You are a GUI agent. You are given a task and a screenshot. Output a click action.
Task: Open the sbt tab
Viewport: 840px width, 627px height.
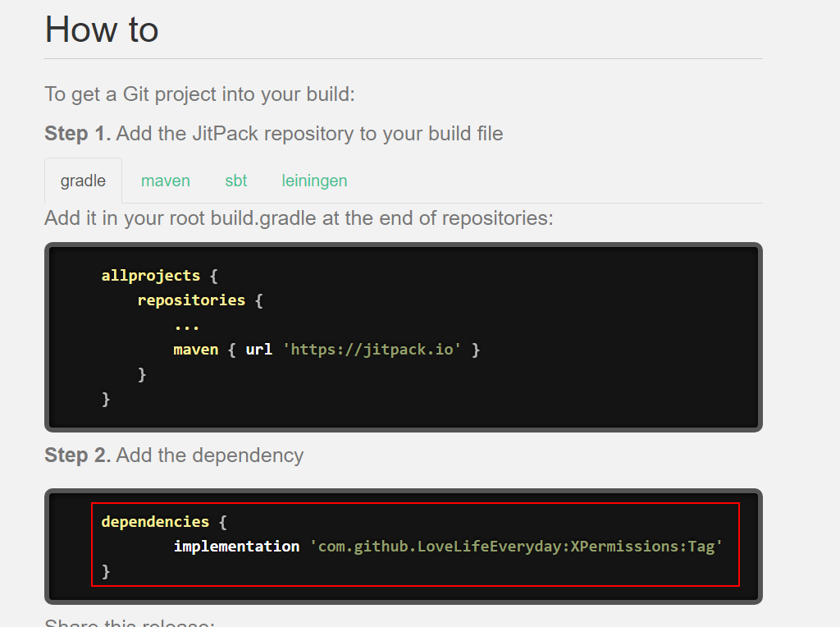coord(235,181)
